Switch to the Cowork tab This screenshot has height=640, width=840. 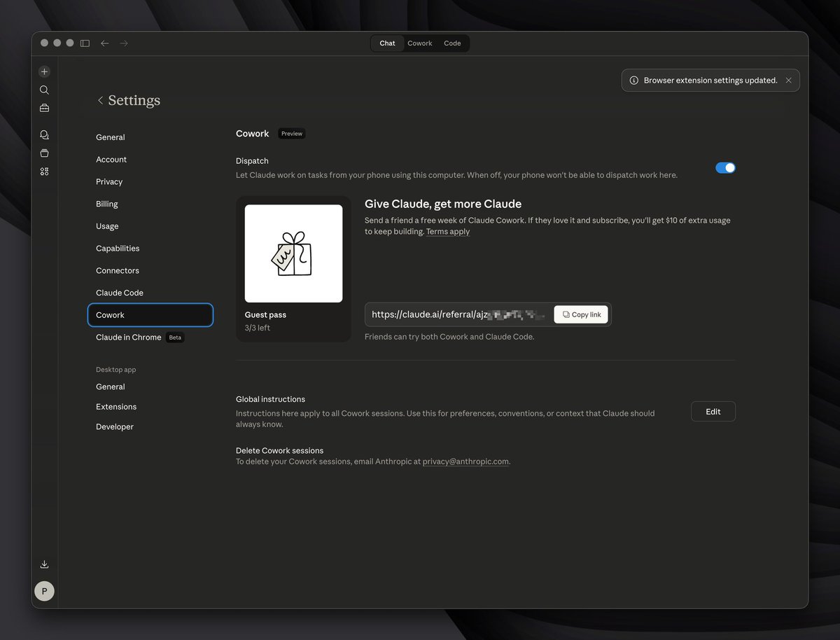click(x=420, y=43)
